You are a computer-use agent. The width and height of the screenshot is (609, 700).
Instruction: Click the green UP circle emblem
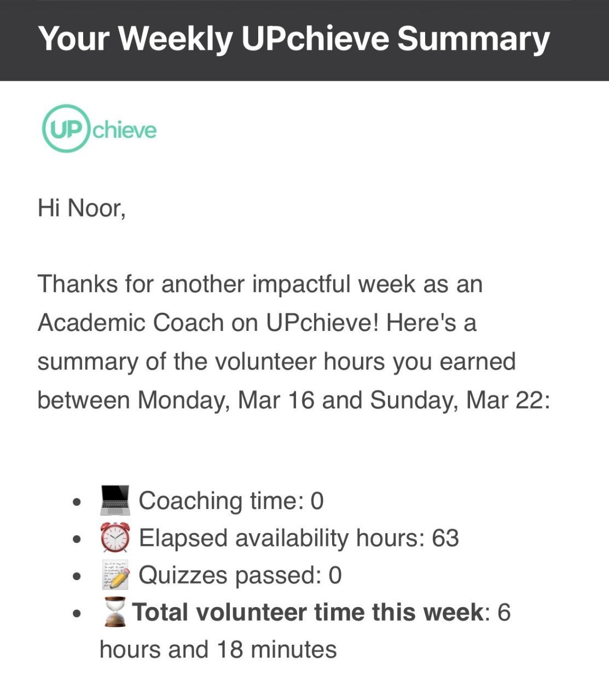[x=66, y=129]
